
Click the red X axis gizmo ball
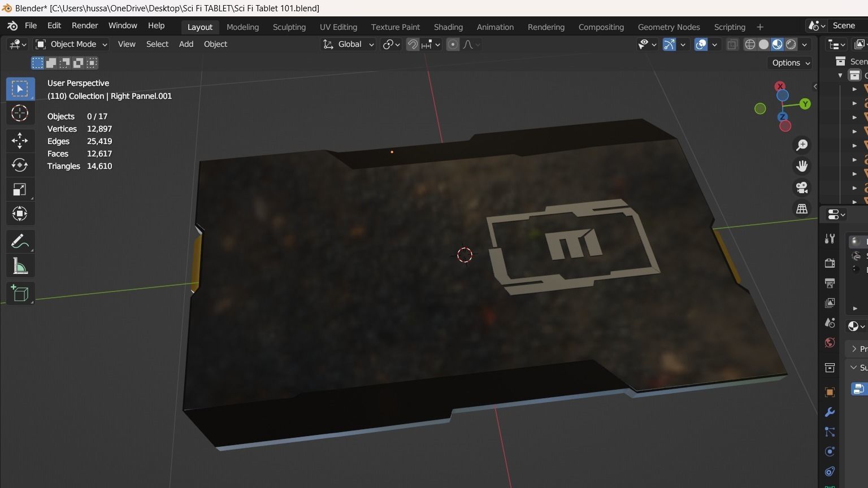click(780, 86)
